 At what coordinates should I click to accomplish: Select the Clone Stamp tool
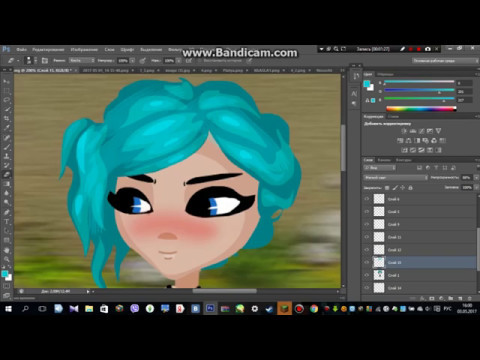[x=6, y=156]
